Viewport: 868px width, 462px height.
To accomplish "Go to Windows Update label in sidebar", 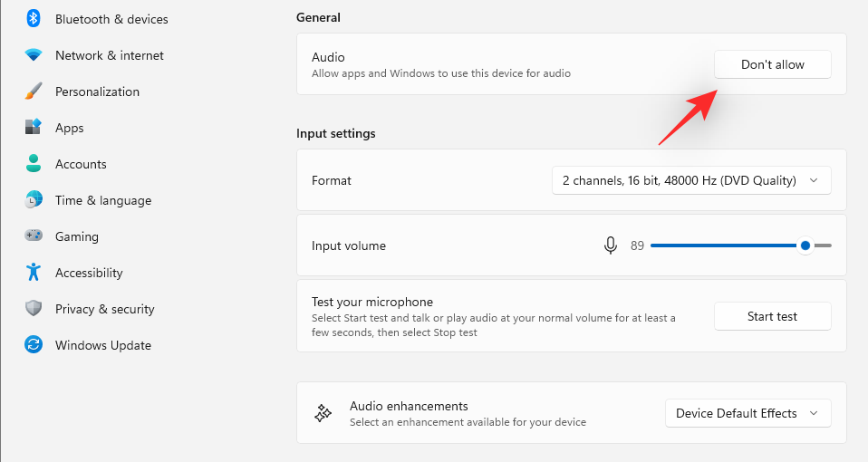I will click(103, 345).
